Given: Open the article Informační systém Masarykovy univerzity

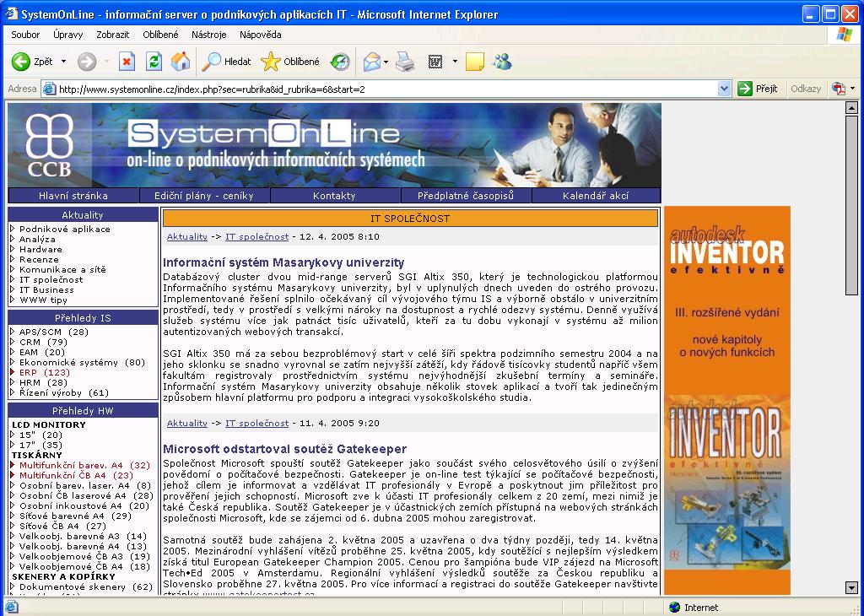Looking at the screenshot, I should [x=283, y=262].
